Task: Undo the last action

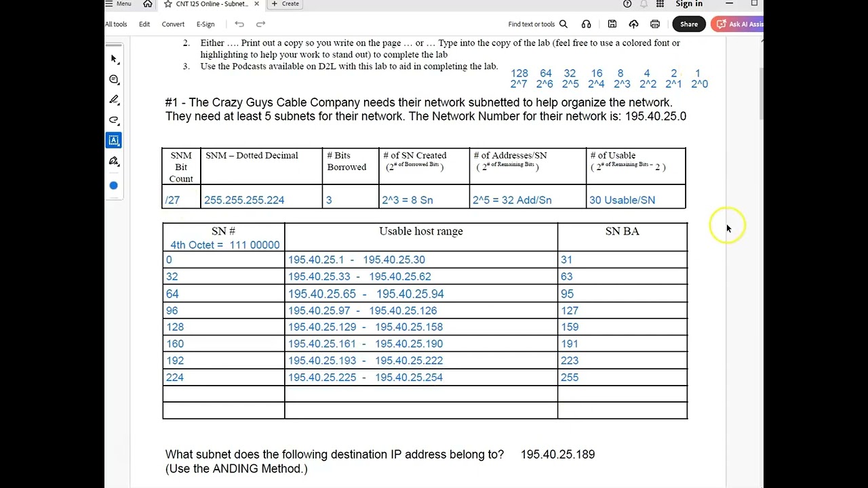Action: 239,24
